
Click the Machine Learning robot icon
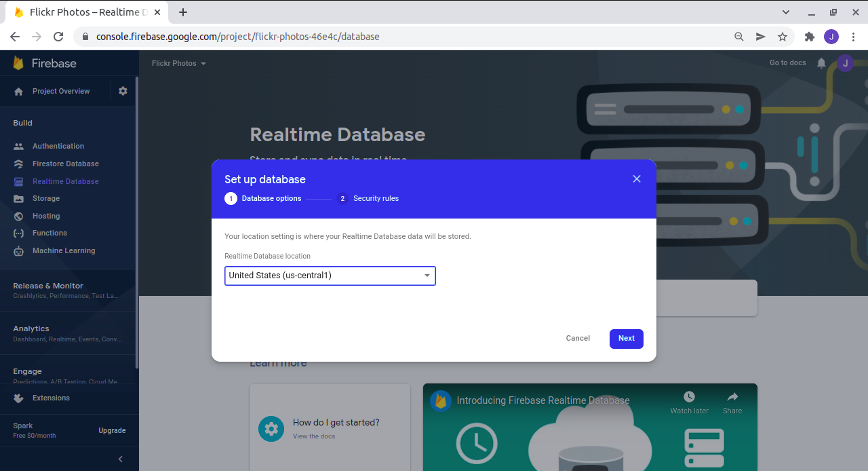18,250
